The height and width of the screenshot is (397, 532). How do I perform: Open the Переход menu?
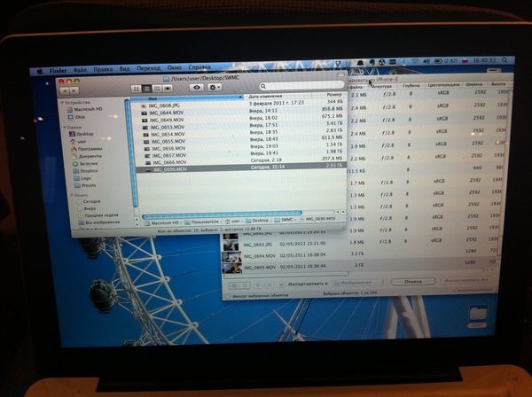149,68
